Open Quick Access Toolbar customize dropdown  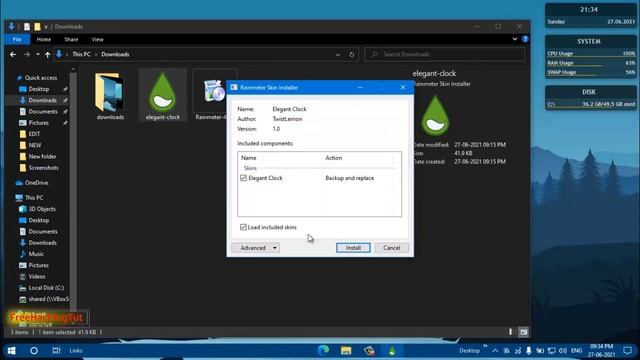point(46,27)
